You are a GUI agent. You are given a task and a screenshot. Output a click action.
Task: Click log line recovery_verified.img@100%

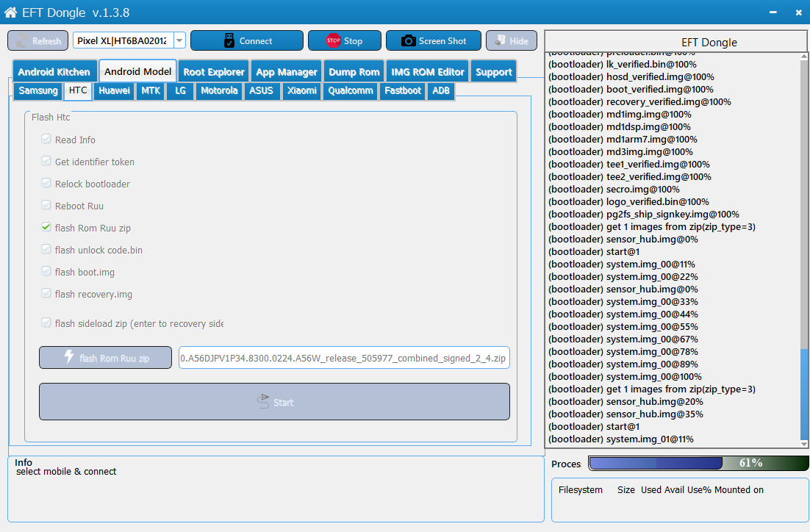(x=639, y=101)
